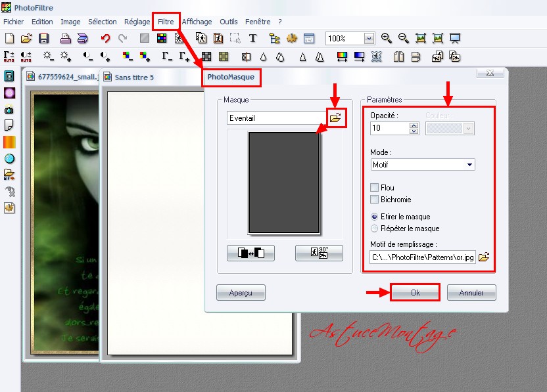
Task: Click the Ok button in PhotoMasque
Action: click(x=415, y=292)
